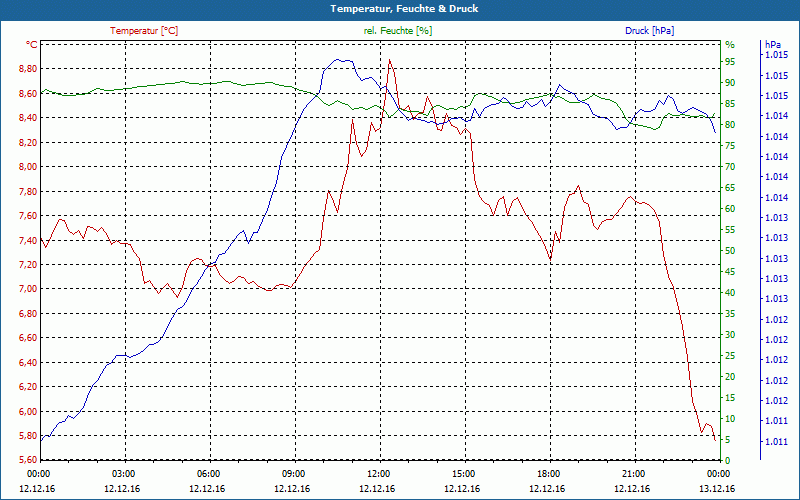
Task: Click the '12:00' time axis label
Action: [378, 474]
